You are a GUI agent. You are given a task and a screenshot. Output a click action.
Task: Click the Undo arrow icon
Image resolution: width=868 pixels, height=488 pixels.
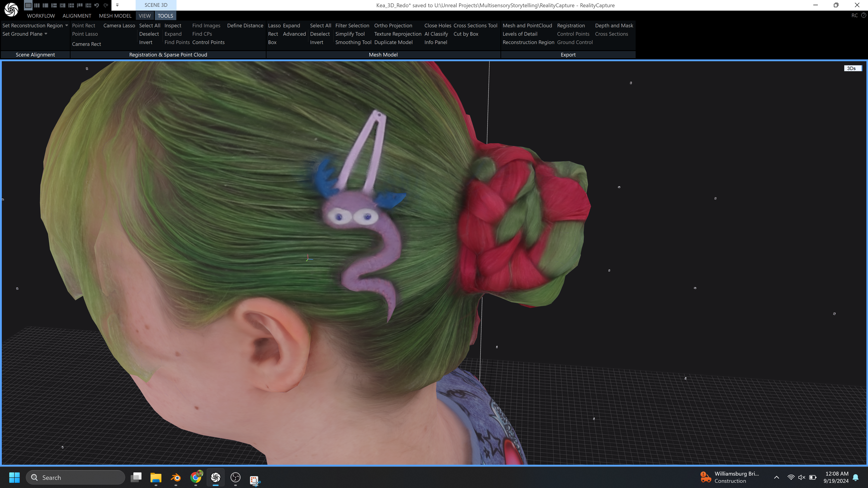coord(97,5)
